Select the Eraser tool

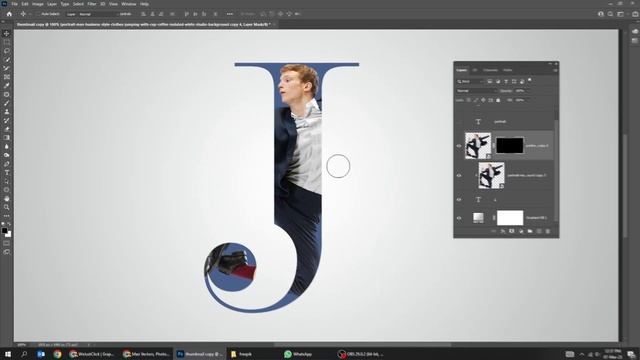(7, 129)
